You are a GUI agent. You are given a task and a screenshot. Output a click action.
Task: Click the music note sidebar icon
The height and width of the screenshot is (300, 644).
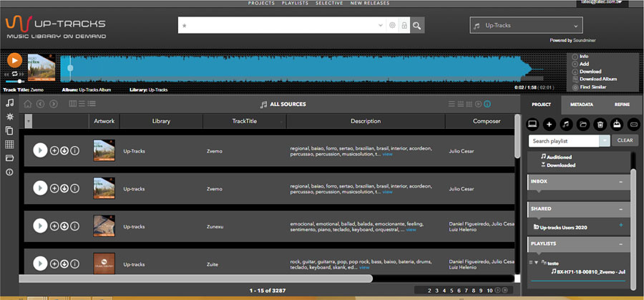pyautogui.click(x=9, y=102)
